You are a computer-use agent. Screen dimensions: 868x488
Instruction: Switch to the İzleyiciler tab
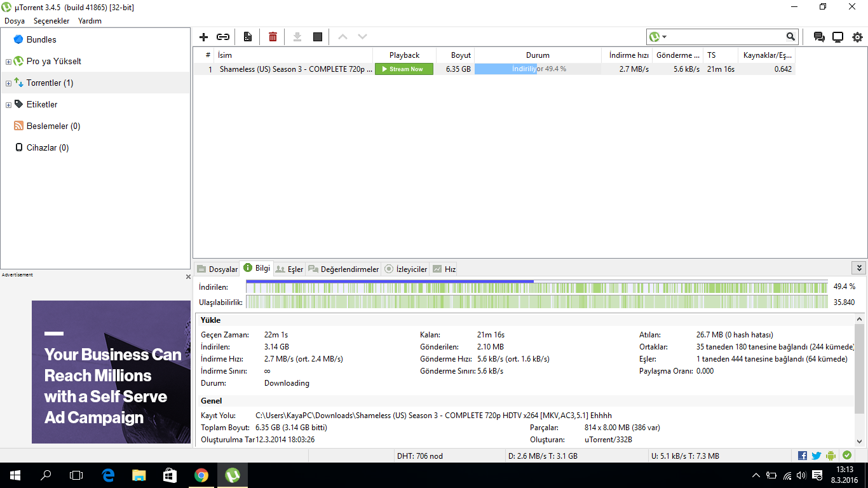pos(406,269)
